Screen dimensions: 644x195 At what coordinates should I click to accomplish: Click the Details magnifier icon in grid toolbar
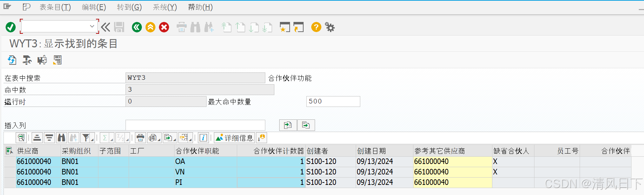tap(22, 138)
